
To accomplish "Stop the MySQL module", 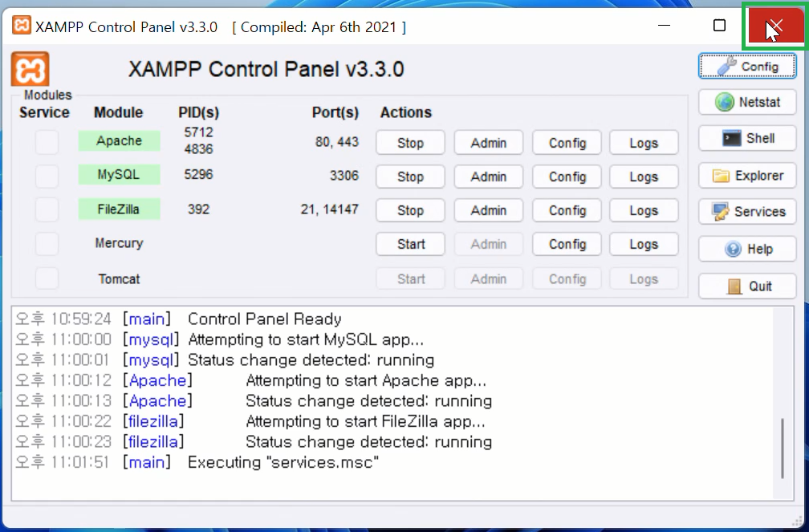I will pos(410,177).
